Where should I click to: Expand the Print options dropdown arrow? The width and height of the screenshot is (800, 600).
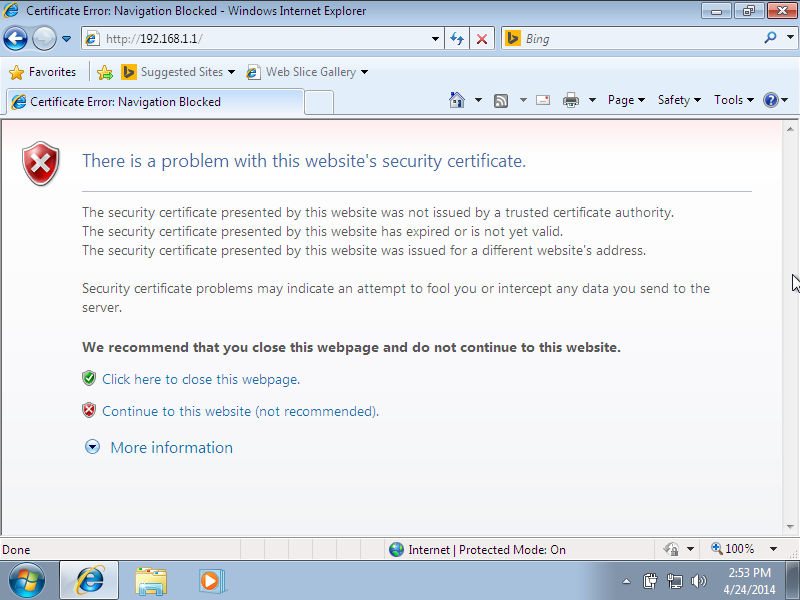pos(592,100)
